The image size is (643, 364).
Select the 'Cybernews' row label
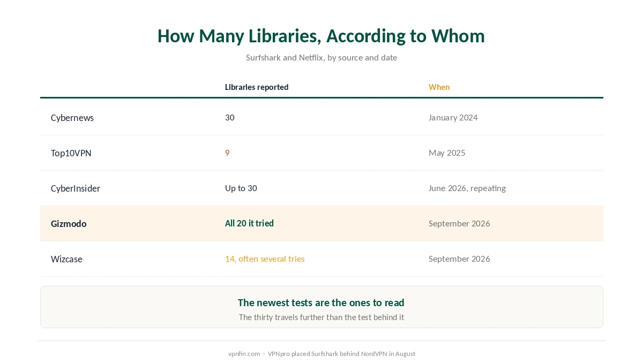(x=72, y=118)
